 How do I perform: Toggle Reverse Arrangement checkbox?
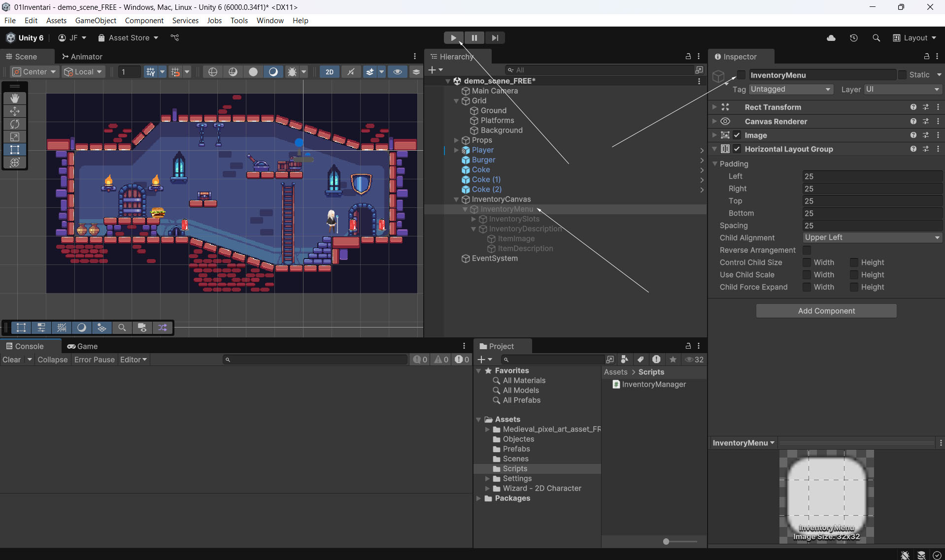pos(807,250)
